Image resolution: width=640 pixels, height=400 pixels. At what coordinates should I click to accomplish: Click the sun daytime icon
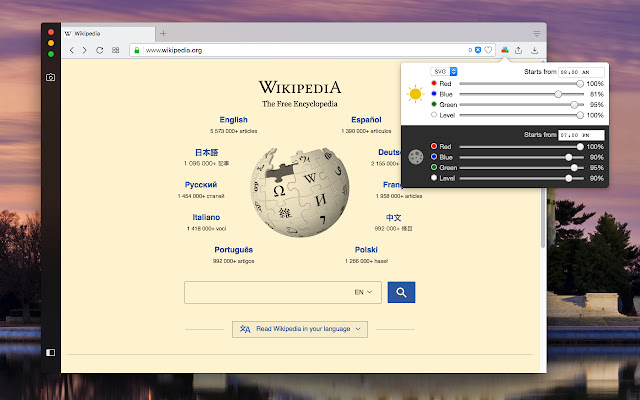[x=415, y=94]
